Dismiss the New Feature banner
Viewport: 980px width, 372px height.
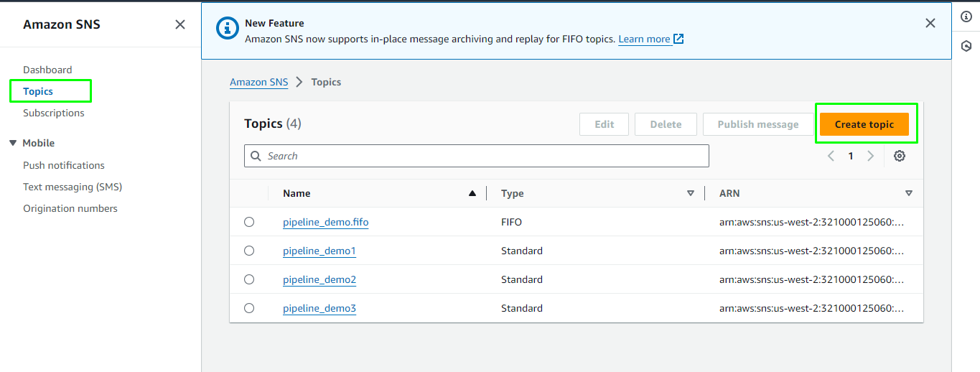pyautogui.click(x=930, y=23)
